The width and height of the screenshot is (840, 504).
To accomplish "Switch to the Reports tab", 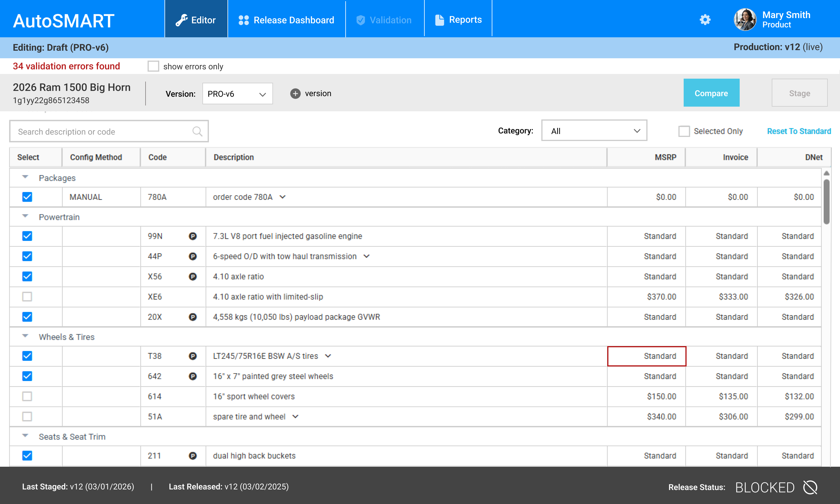I will (x=458, y=20).
